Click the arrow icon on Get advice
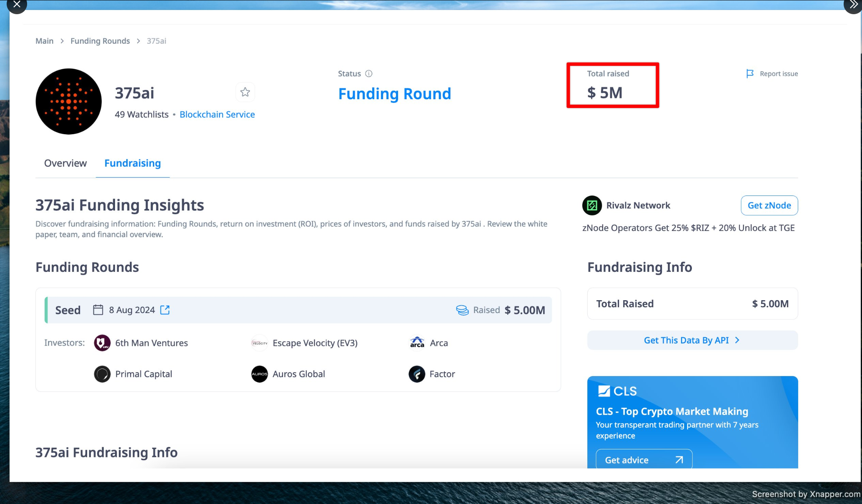This screenshot has height=504, width=862. (x=679, y=459)
